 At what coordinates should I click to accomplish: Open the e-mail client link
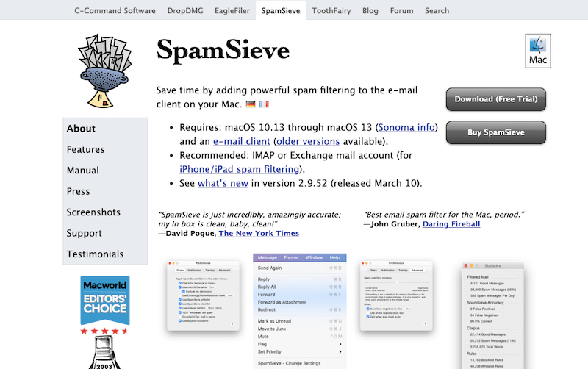(x=242, y=141)
